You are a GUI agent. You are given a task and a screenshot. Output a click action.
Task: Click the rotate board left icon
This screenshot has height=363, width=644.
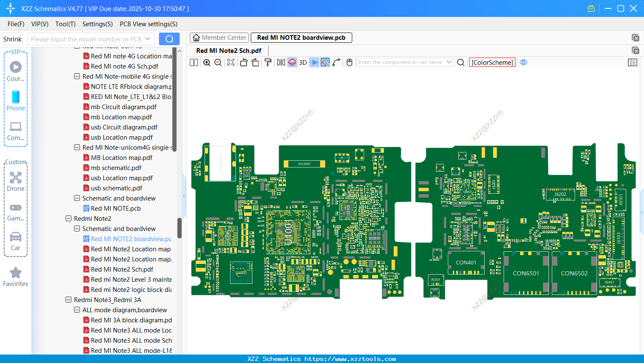pos(244,63)
